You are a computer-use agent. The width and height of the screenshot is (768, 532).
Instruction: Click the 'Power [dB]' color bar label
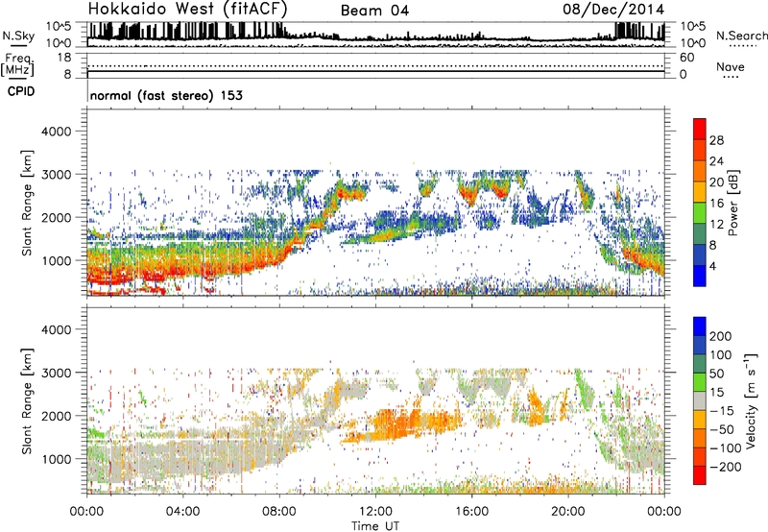[732, 203]
